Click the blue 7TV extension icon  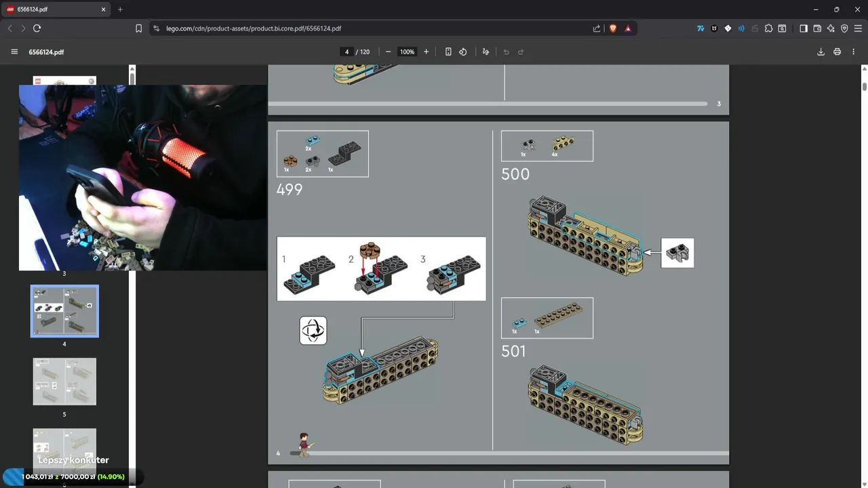tap(701, 28)
